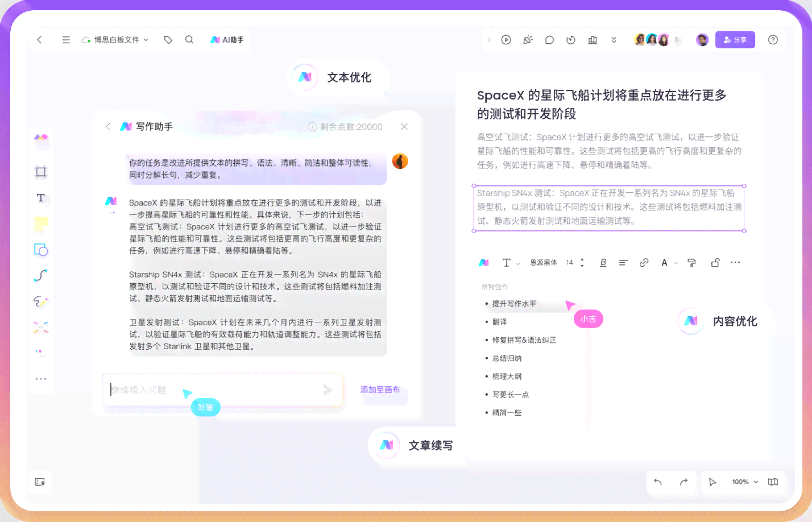The image size is (812, 522).
Task: Open more options ellipsis in format toolbar
Action: point(735,263)
